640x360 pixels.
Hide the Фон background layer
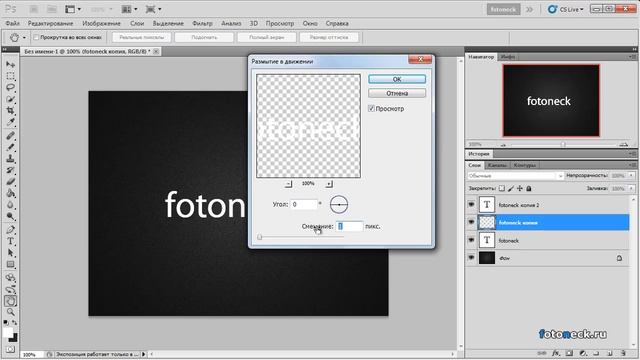pos(471,258)
